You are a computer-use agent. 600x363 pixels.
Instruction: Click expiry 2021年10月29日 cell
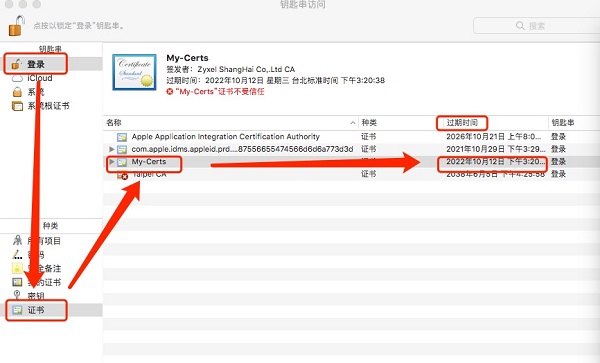coord(496,149)
